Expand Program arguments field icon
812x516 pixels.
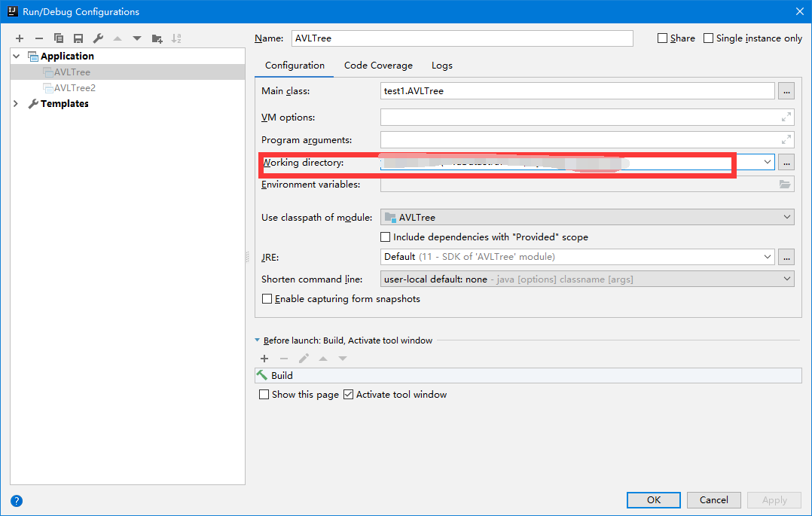pyautogui.click(x=786, y=139)
